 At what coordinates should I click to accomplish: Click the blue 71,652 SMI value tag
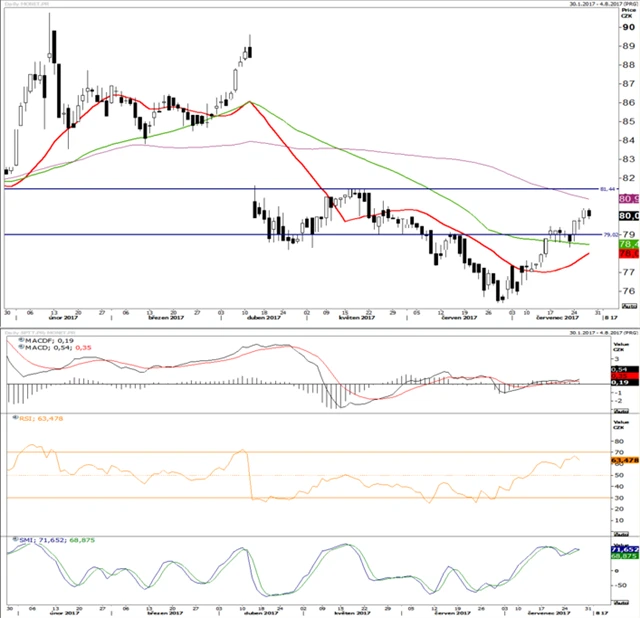tap(624, 549)
